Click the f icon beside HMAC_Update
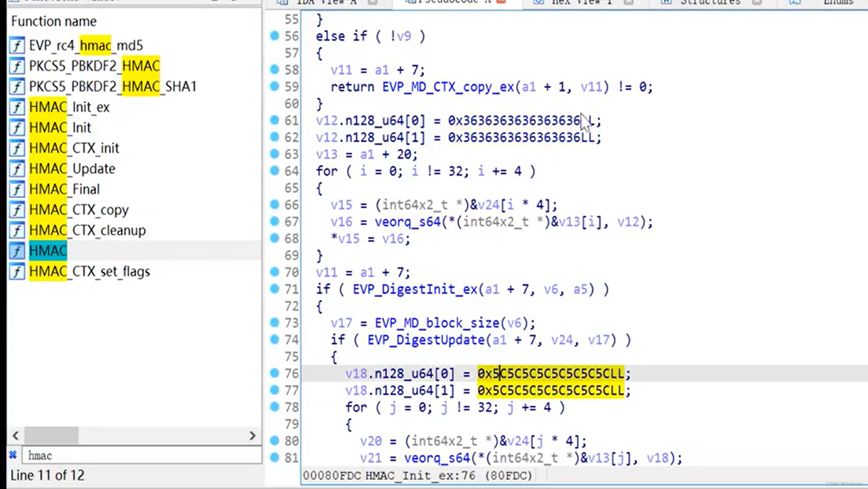Viewport: 868px width, 489px height. pos(17,169)
